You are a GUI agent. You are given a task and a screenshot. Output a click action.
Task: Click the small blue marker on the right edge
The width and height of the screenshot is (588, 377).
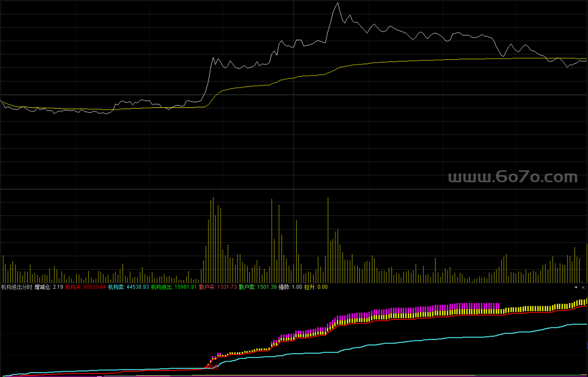[x=586, y=345]
